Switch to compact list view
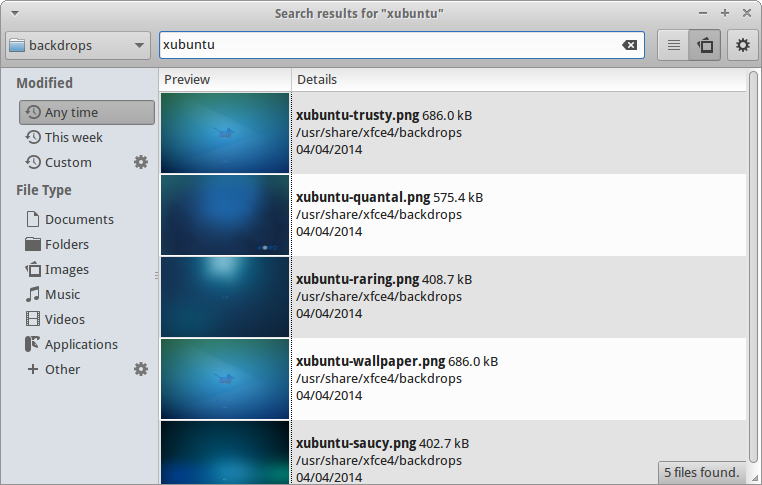762x485 pixels. point(674,45)
